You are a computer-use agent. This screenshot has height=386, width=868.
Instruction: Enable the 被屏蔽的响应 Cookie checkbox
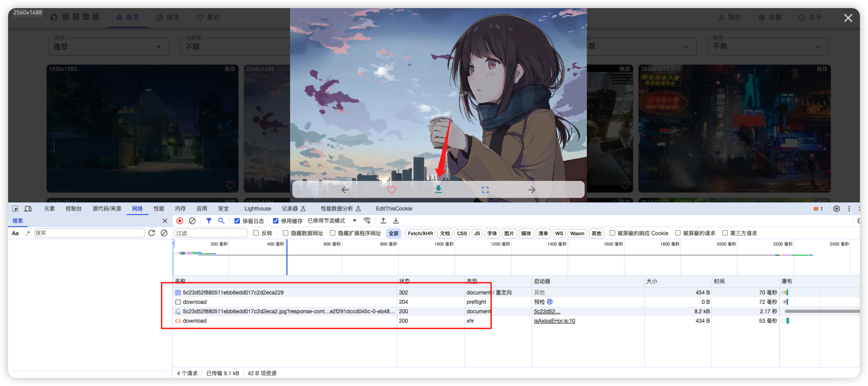pos(612,233)
